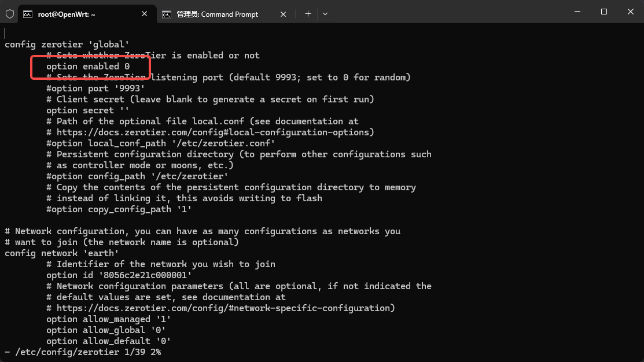
Task: Expand the new tab profile dropdown
Action: coord(325,14)
